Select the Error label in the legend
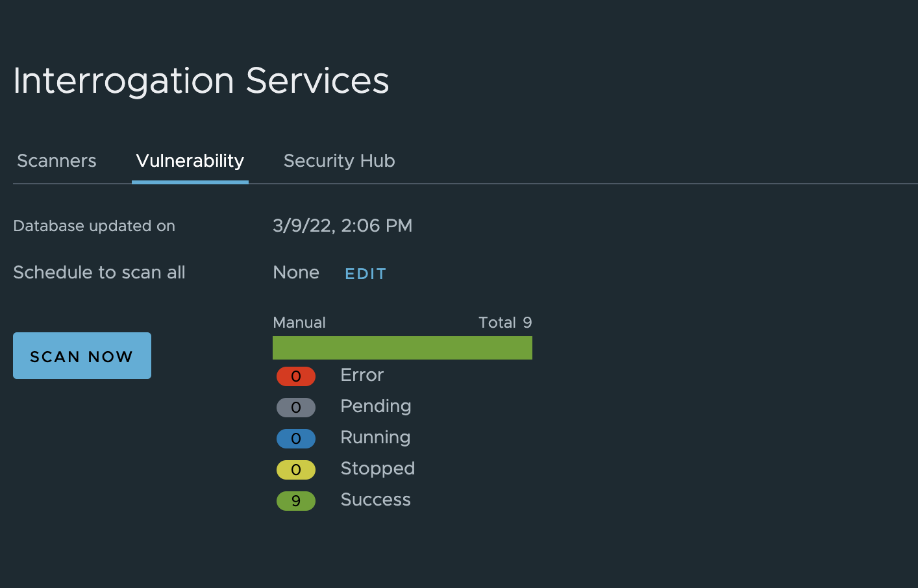 coord(362,375)
